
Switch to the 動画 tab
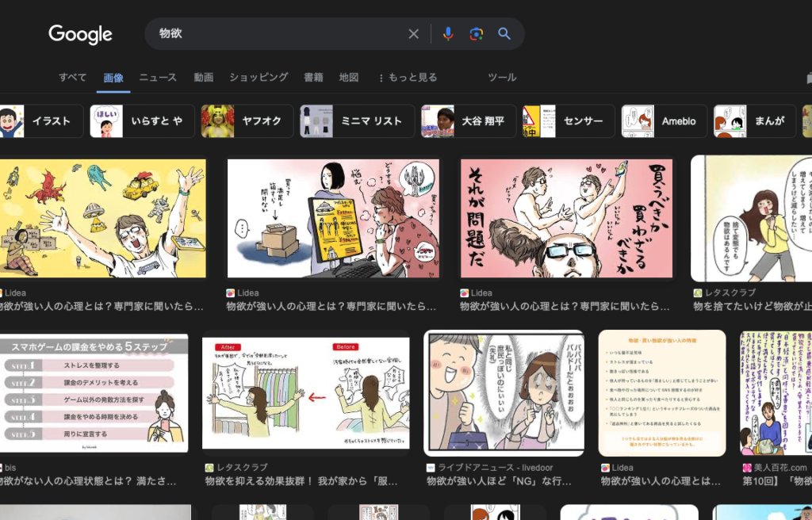click(x=203, y=77)
